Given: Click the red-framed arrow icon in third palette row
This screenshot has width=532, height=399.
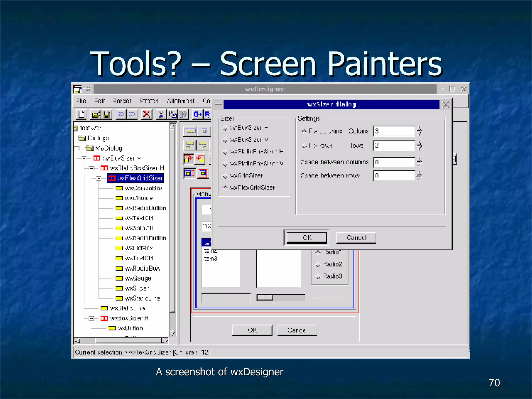Looking at the screenshot, I should [x=189, y=159].
